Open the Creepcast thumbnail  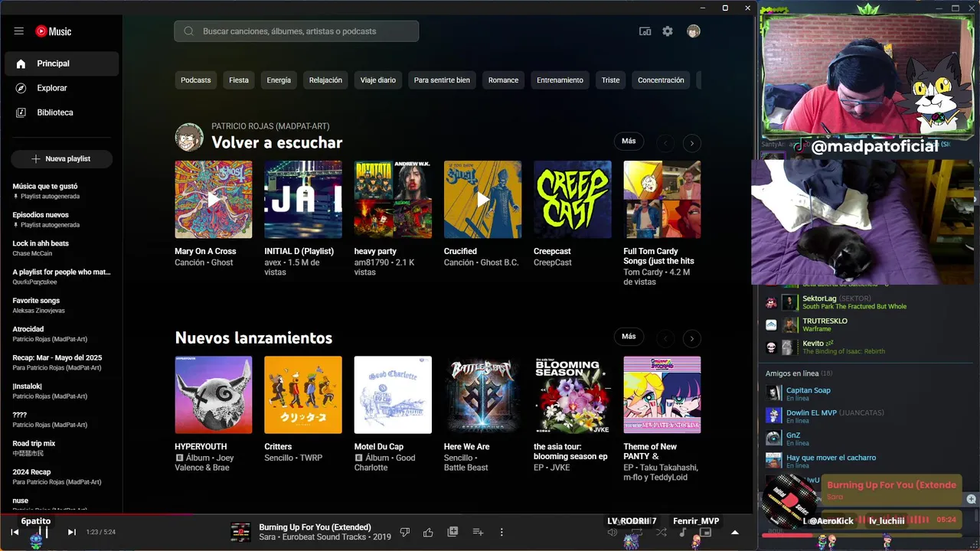coord(573,200)
